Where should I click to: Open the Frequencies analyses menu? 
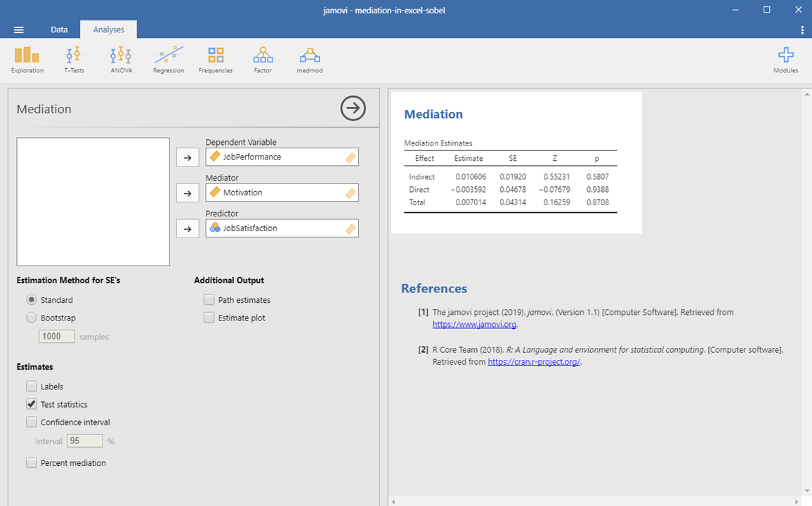coord(216,59)
